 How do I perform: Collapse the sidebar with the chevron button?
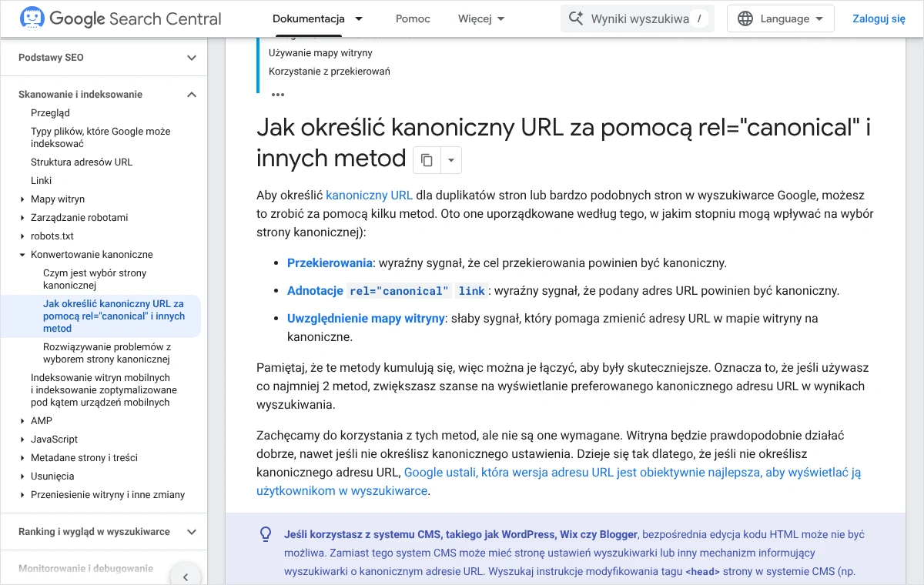point(185,577)
